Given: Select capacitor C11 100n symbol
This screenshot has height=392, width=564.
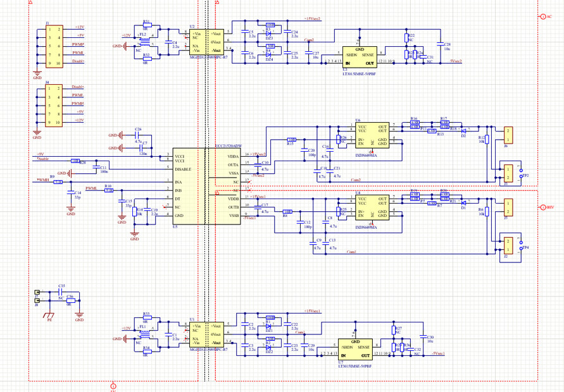Looking at the screenshot, I should click(96, 167).
